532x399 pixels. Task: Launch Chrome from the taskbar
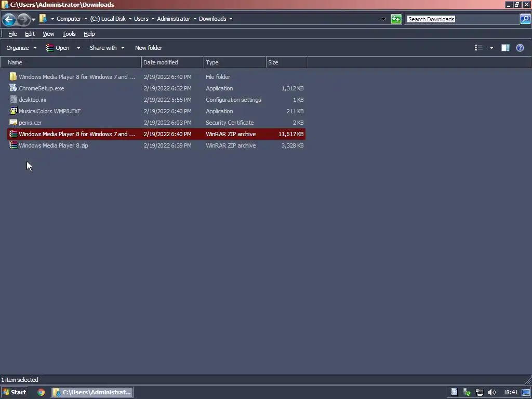pos(41,392)
